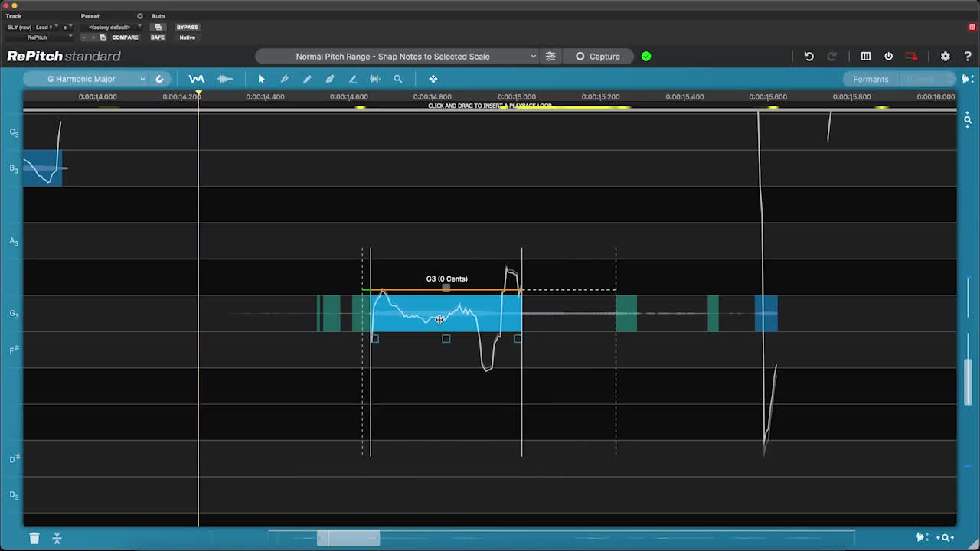Select the pen curve tool

330,79
